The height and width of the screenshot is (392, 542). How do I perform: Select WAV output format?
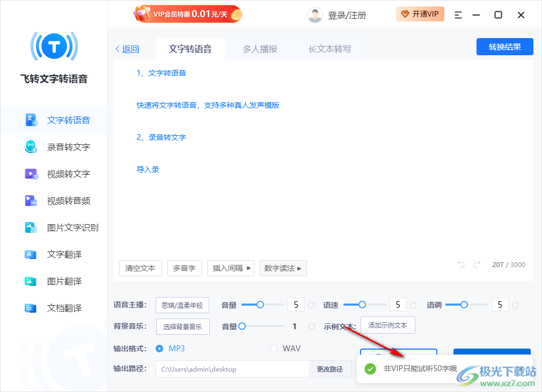pos(285,349)
